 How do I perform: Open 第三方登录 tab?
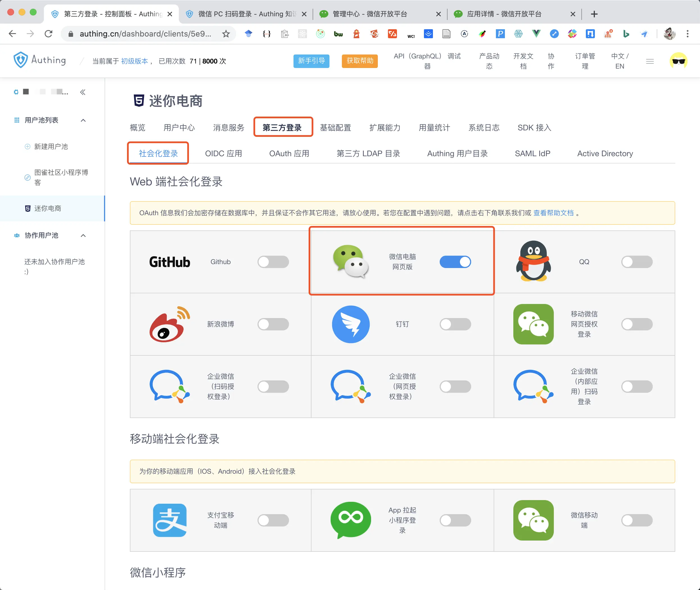point(282,128)
